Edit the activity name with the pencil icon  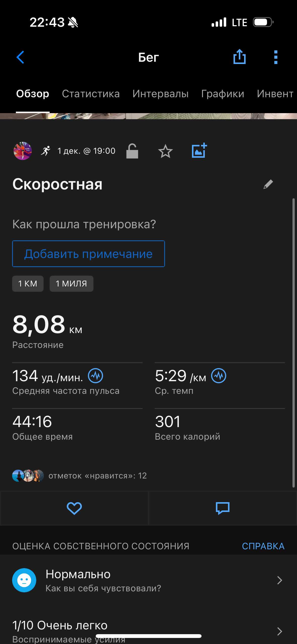(268, 184)
